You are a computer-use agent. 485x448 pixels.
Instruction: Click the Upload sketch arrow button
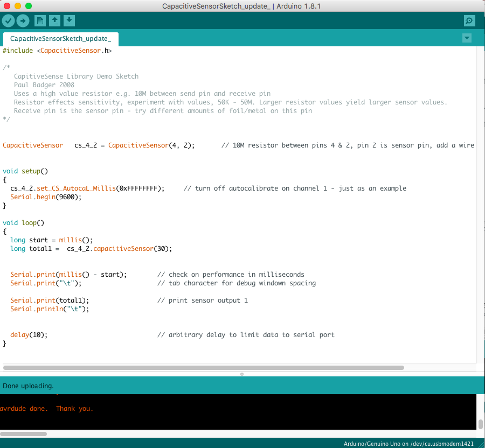(x=23, y=21)
